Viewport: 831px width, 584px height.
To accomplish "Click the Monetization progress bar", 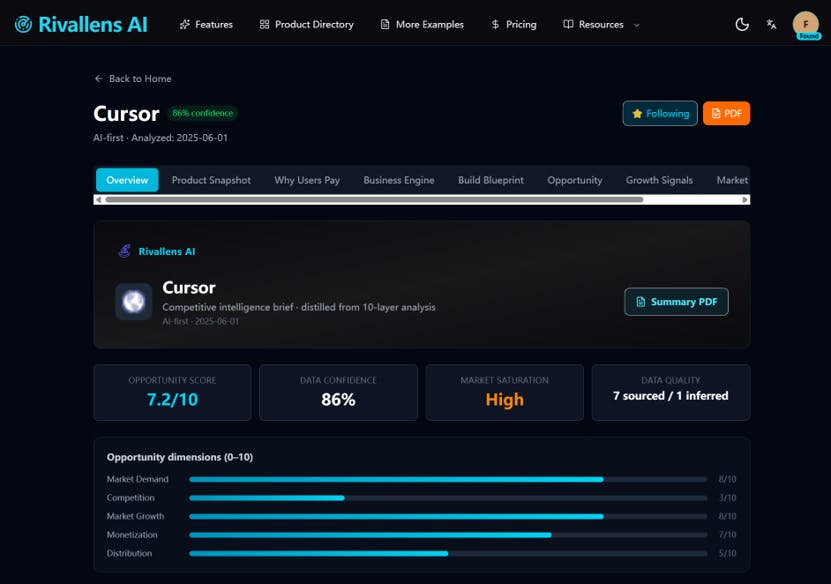I will [x=448, y=535].
